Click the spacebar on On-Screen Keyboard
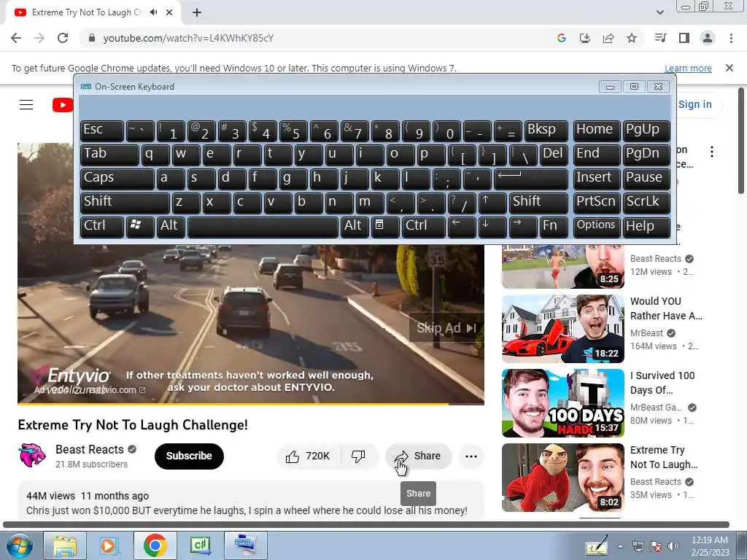Viewport: 747px width, 560px height. (x=263, y=227)
